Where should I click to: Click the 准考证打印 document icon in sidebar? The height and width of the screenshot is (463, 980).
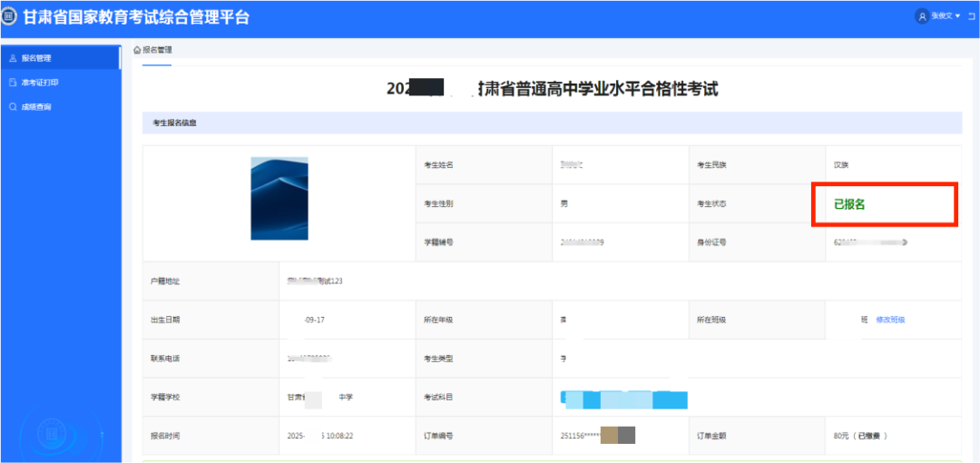coord(13,83)
